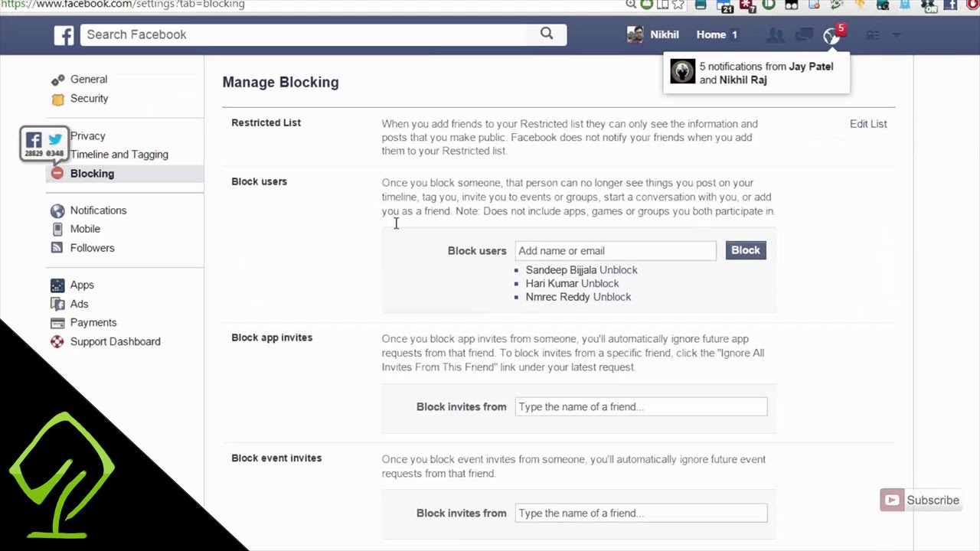The width and height of the screenshot is (980, 551).
Task: Click Edit List for Restricted List
Action: 868,124
